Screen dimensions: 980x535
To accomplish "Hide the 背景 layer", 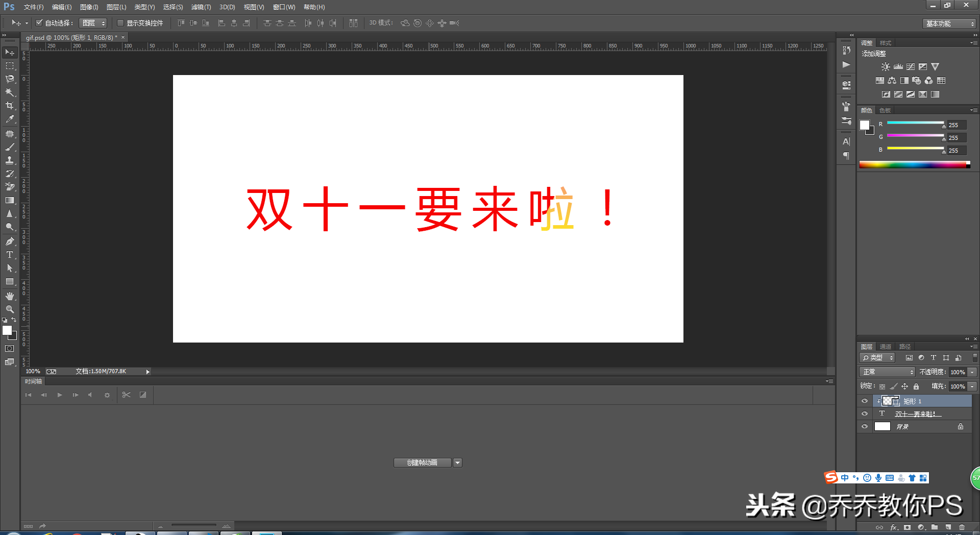I will pos(865,427).
